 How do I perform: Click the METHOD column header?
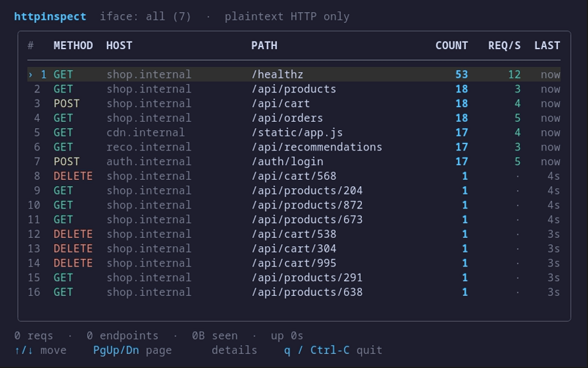coord(73,45)
